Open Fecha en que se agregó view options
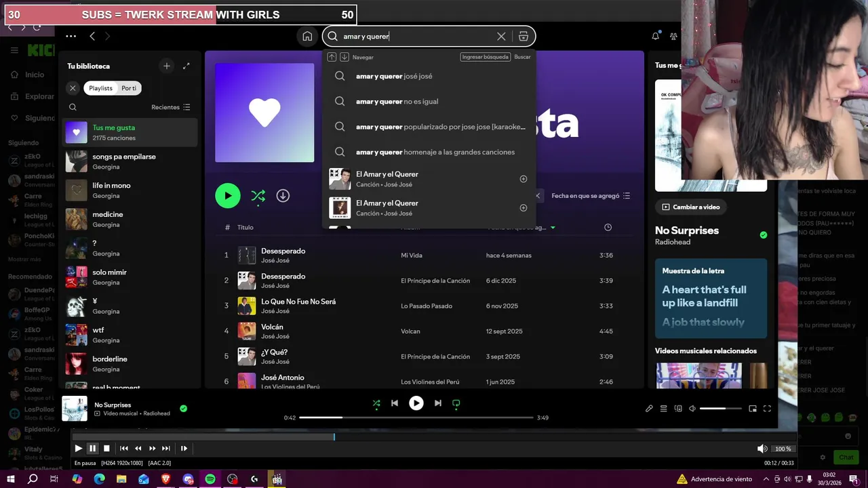Viewport: 868px width, 488px height. click(591, 196)
